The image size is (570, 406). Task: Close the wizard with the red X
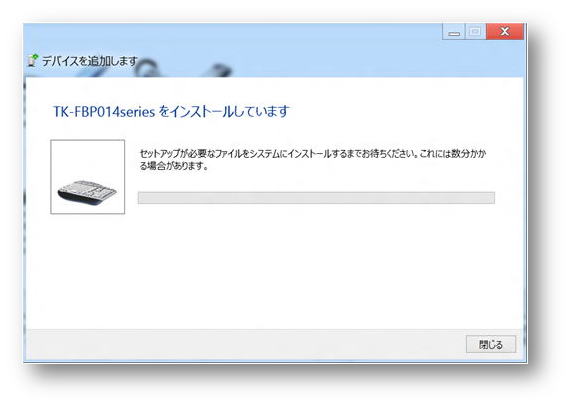(x=505, y=32)
